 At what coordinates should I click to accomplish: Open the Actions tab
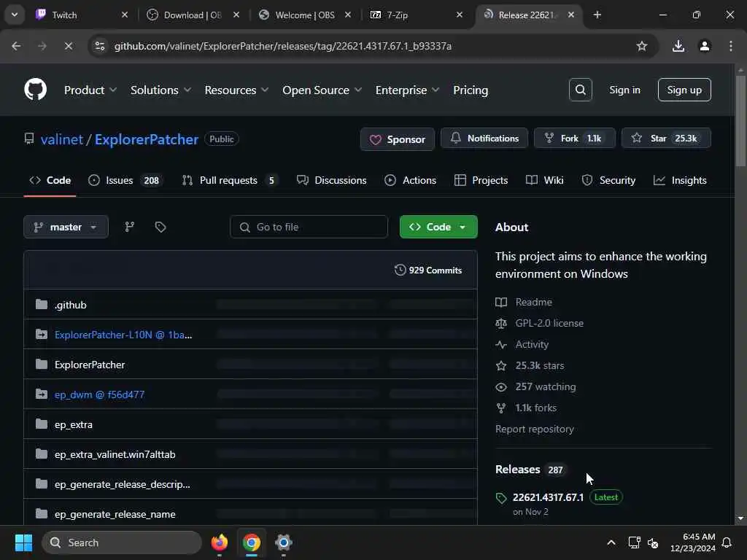(x=410, y=180)
